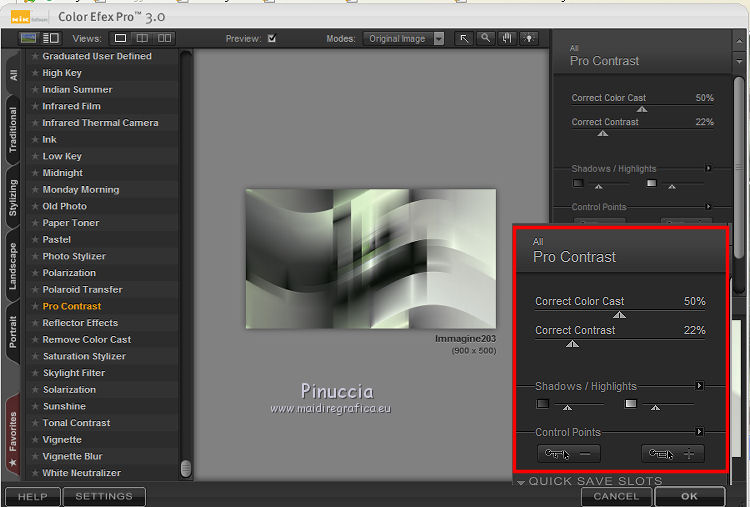Toggle favorite star for High Key
Screen dimensions: 750x507
35,73
